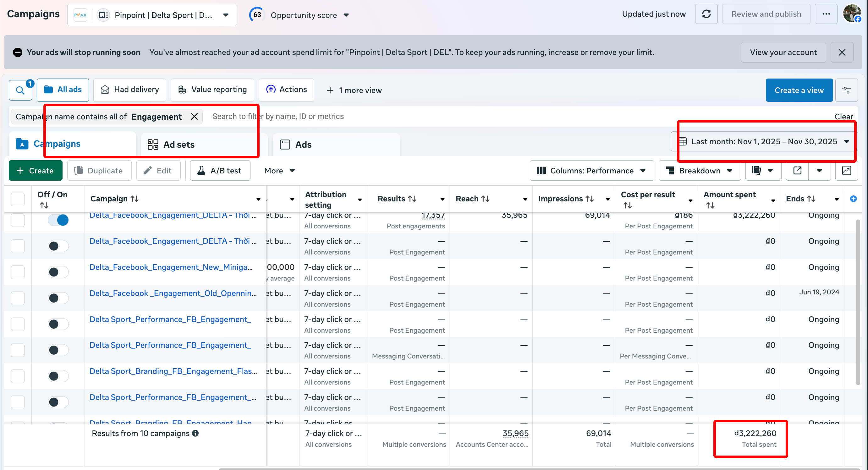Click the refresh data icon button
868x470 pixels.
click(x=706, y=14)
